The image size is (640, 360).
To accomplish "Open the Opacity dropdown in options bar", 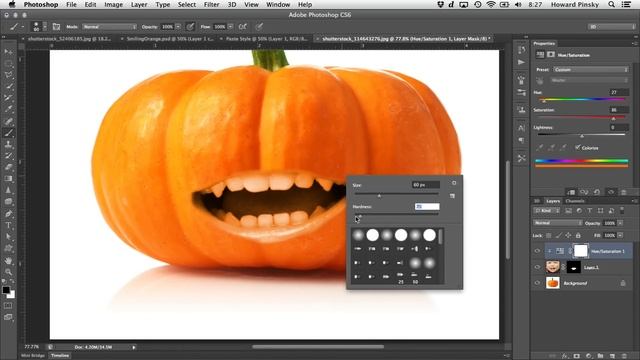I will (x=178, y=27).
